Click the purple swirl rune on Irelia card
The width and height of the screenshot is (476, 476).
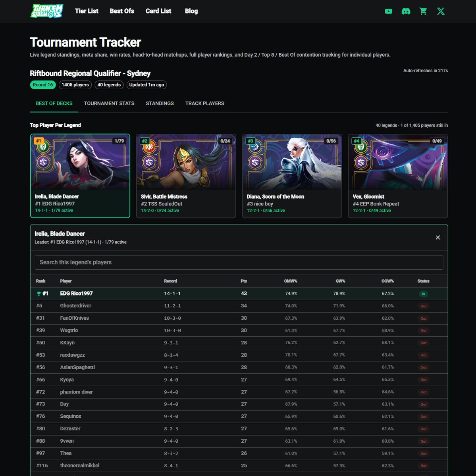pyautogui.click(x=43, y=162)
